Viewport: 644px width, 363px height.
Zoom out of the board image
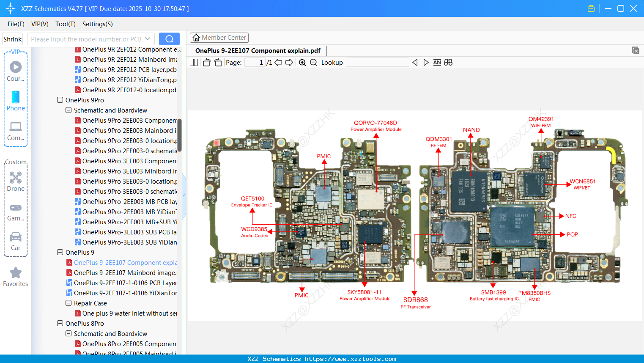pyautogui.click(x=313, y=62)
